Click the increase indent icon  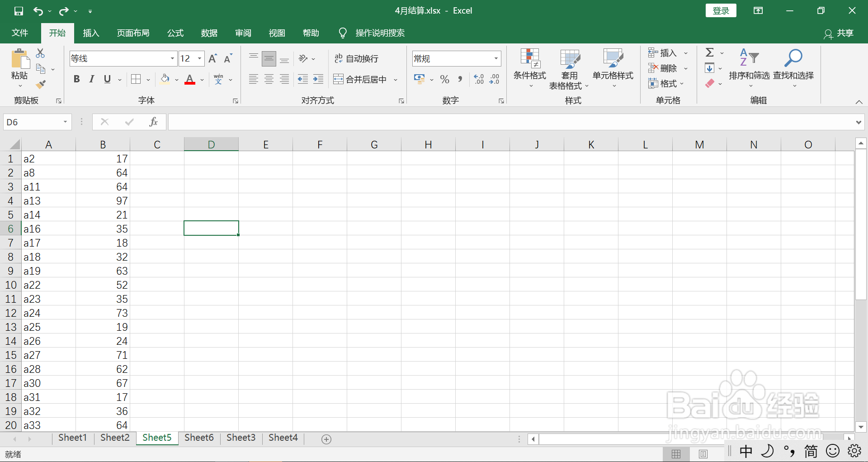[x=318, y=79]
